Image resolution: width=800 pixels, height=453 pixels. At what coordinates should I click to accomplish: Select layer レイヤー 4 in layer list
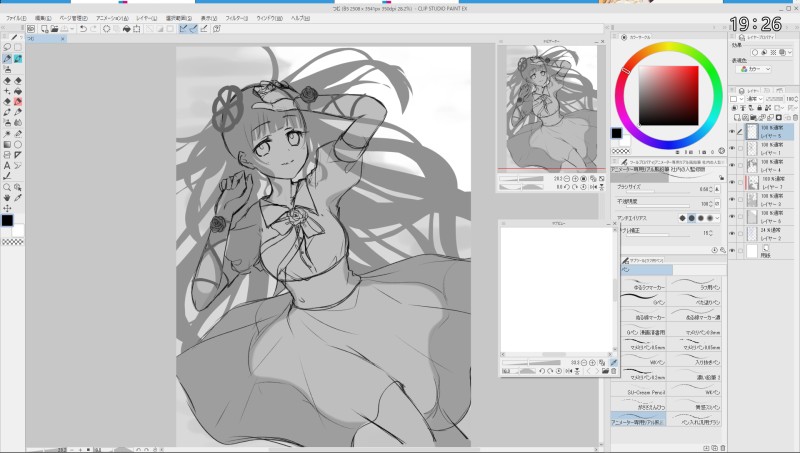click(766, 166)
